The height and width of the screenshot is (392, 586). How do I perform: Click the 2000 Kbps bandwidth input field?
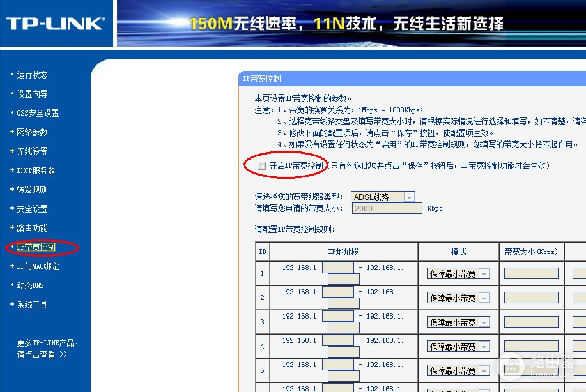(x=386, y=208)
